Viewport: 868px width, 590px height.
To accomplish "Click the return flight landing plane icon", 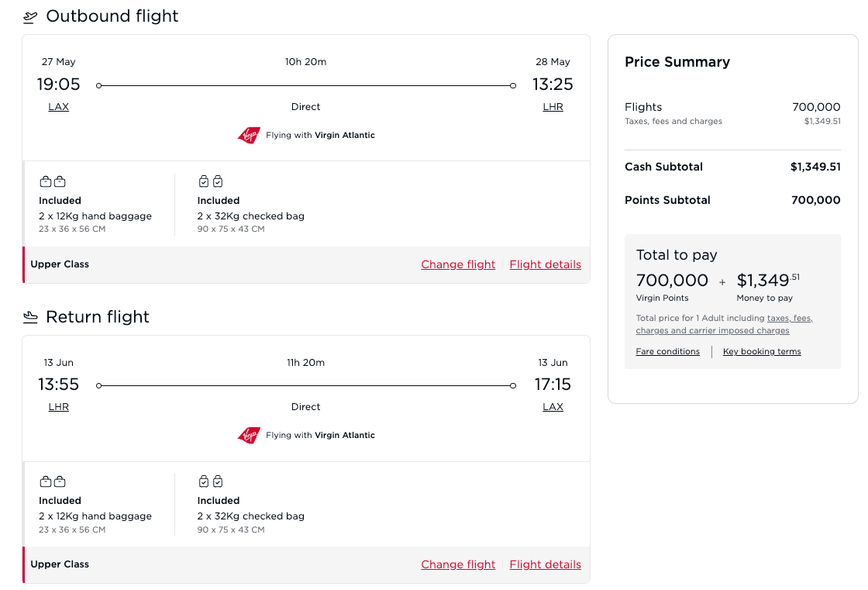I will (30, 316).
